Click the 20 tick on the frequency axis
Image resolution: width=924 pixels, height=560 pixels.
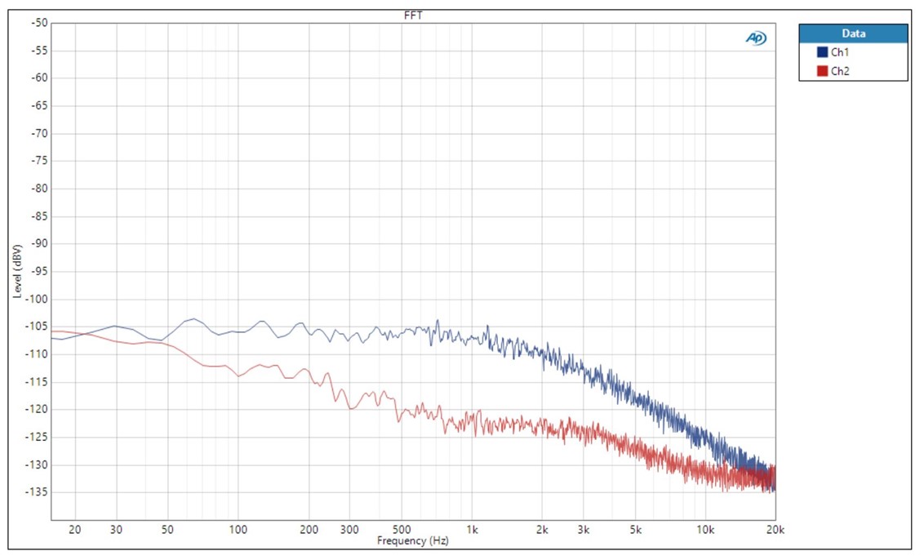click(x=75, y=530)
